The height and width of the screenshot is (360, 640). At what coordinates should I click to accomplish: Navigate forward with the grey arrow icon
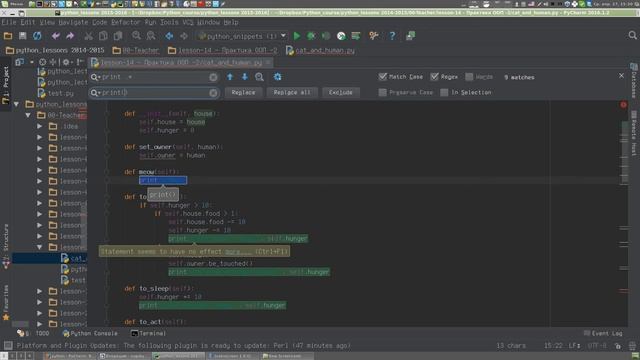coord(184,36)
